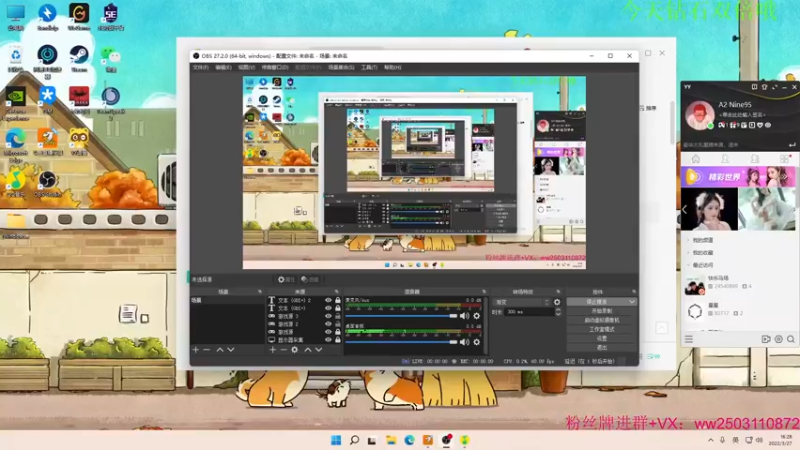Open the 帮助(H) menu in OBS
Image resolution: width=800 pixels, height=450 pixels.
(x=392, y=67)
